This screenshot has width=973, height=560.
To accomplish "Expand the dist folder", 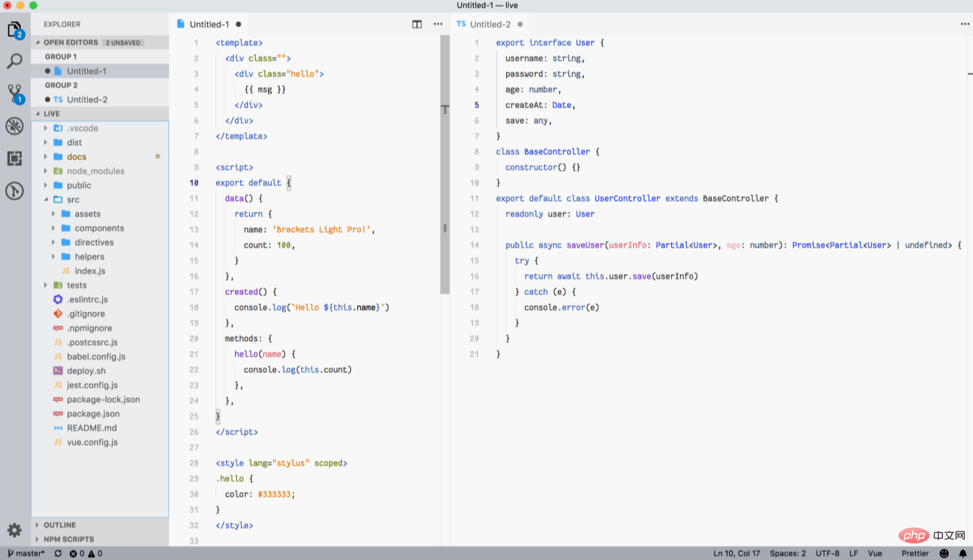I will coord(46,143).
